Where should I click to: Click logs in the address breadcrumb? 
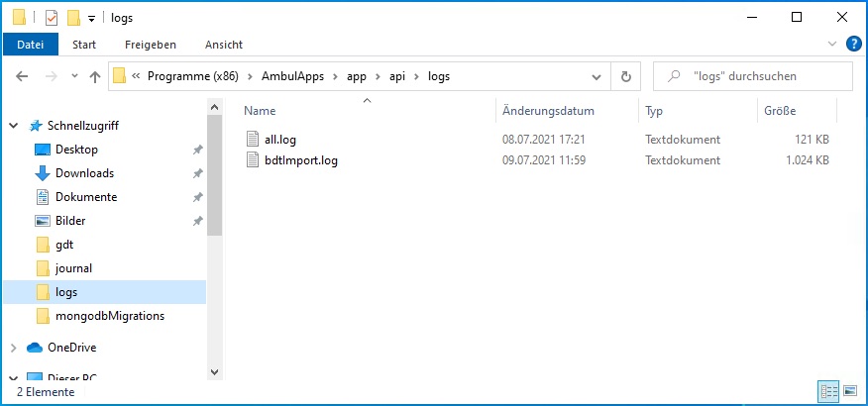(x=439, y=76)
